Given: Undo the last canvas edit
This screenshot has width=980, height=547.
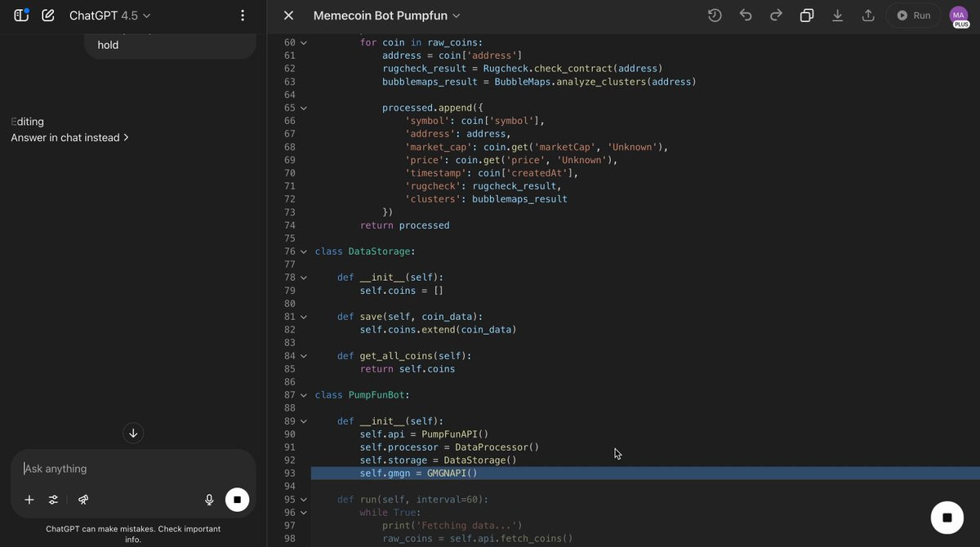Looking at the screenshot, I should pos(746,16).
